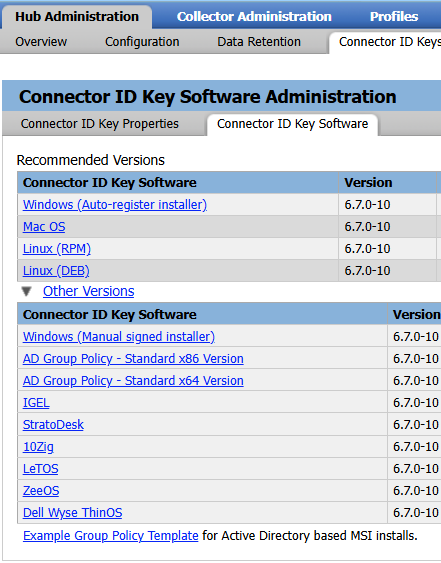
Task: Go to Profiles tab
Action: tap(394, 17)
